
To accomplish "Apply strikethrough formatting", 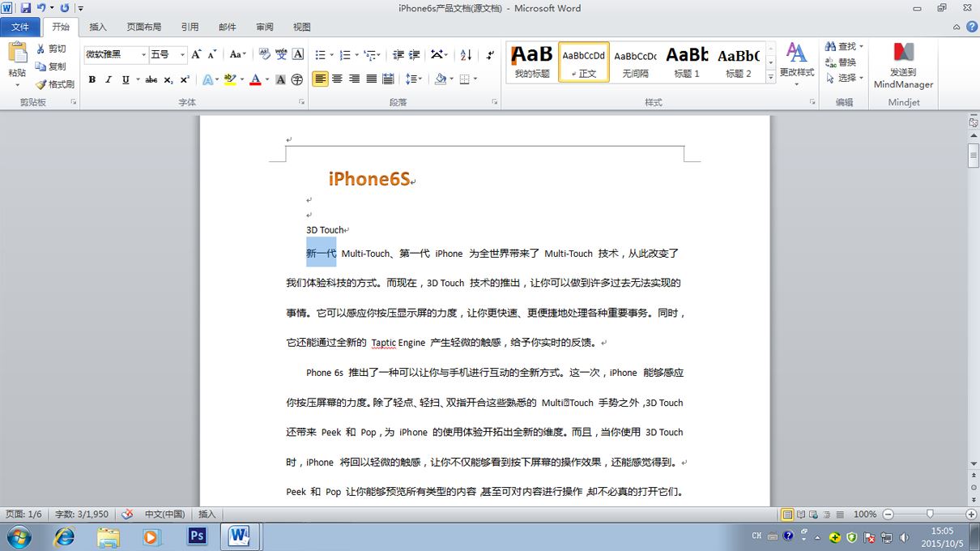I will coord(151,79).
